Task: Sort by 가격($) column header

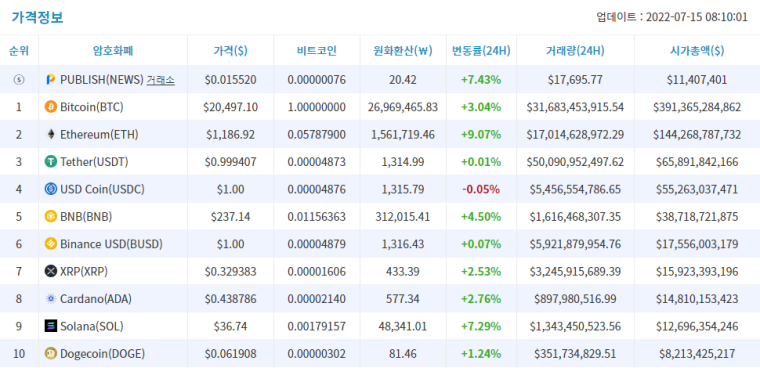Action: point(230,50)
